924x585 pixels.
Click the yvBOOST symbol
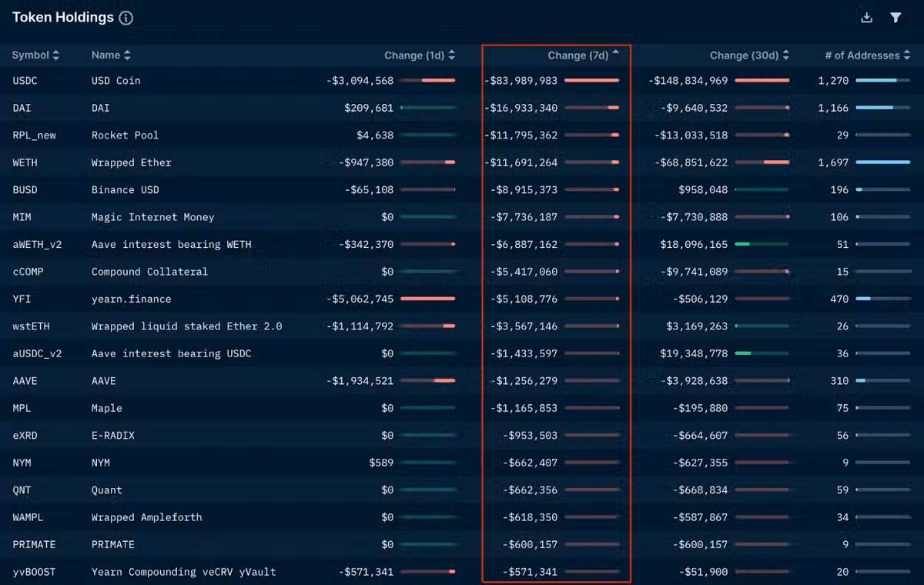coord(34,572)
